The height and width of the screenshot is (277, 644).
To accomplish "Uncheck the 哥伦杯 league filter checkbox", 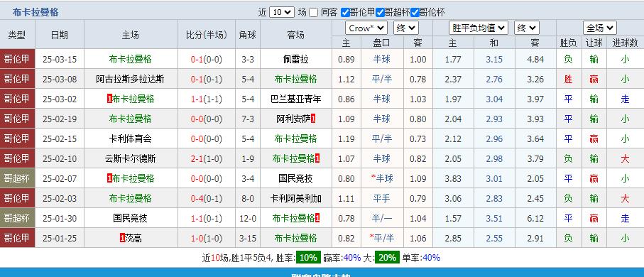I will [x=415, y=13].
